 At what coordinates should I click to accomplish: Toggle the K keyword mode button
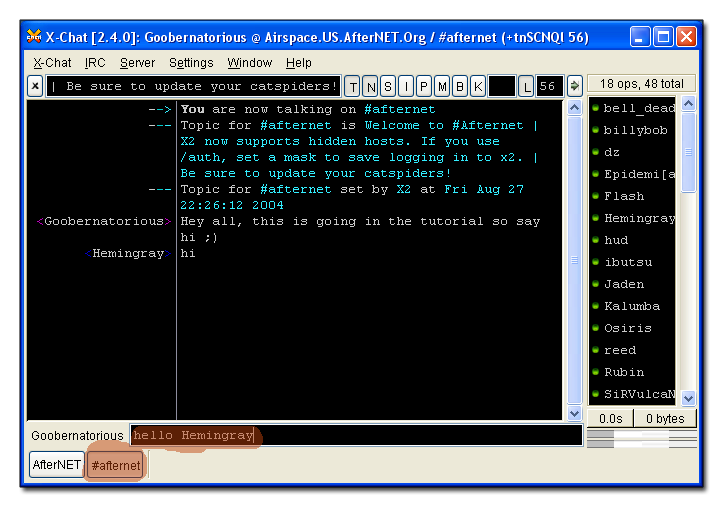pyautogui.click(x=477, y=86)
